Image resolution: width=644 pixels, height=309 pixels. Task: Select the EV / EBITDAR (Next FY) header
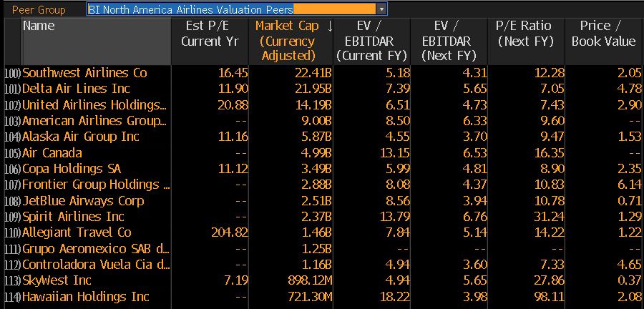[x=449, y=41]
